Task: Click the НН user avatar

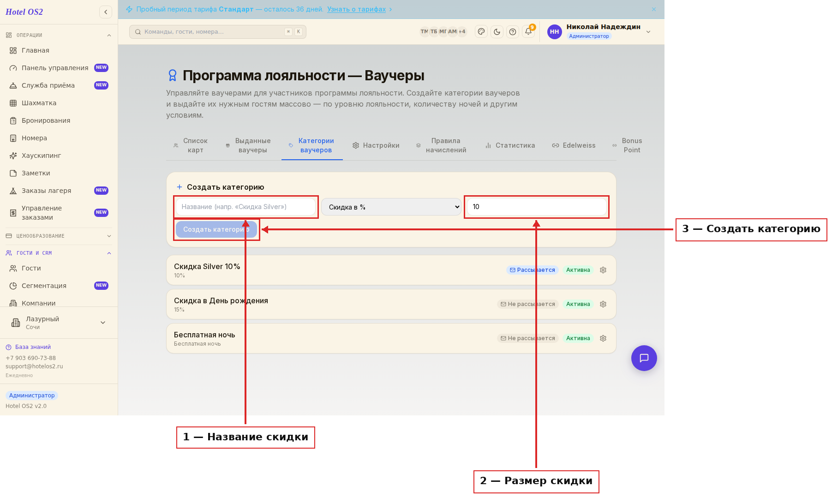Action: click(x=555, y=32)
